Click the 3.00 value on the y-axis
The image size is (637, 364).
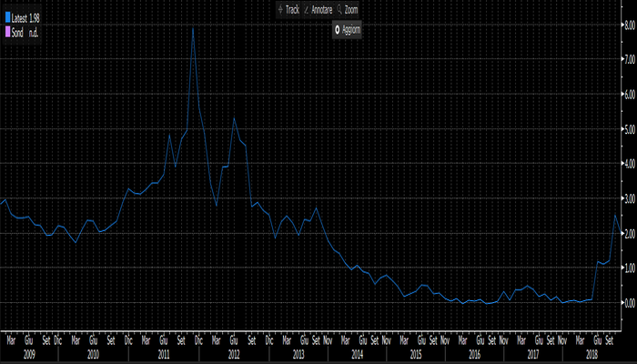[627, 198]
